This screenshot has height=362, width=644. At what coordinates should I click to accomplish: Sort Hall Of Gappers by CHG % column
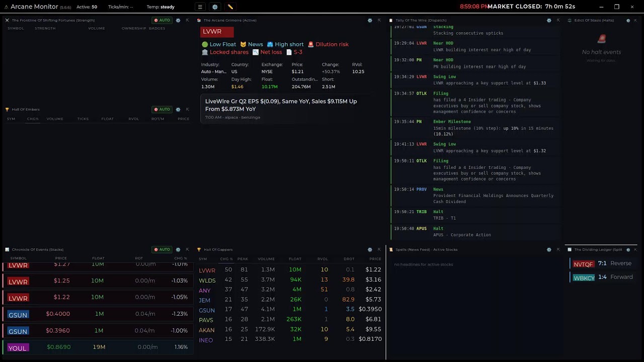[226, 259]
